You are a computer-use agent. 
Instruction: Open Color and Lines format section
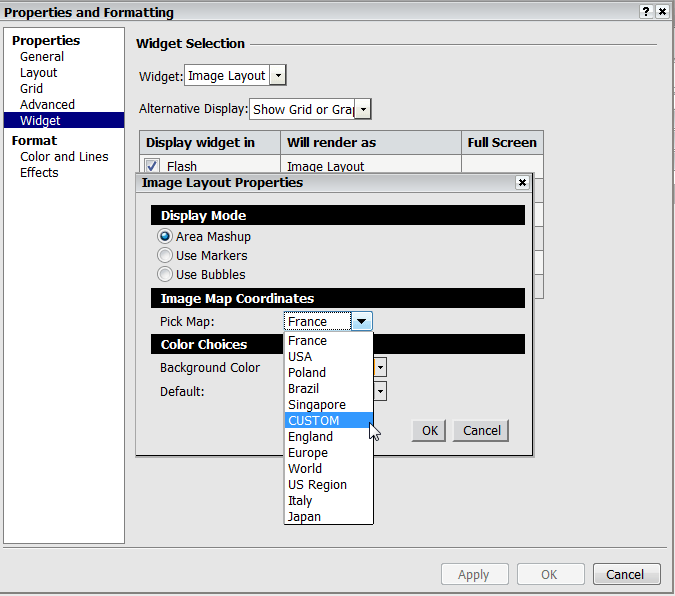[x=64, y=157]
